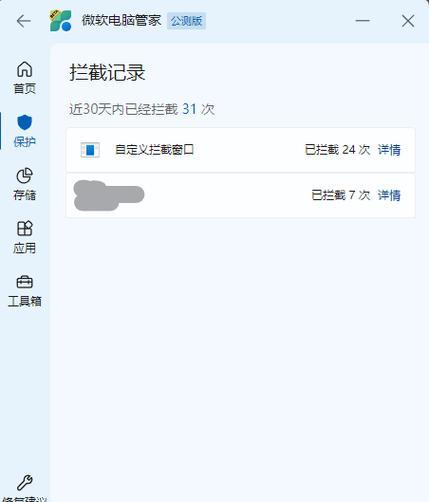429x502 pixels.
Task: Open the 首页 home icon in sidebar
Action: pyautogui.click(x=25, y=69)
